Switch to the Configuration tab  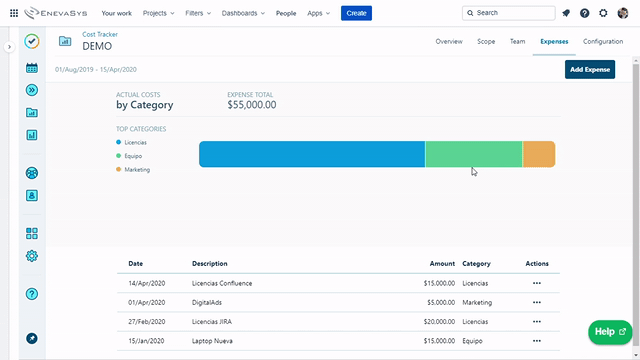(603, 41)
